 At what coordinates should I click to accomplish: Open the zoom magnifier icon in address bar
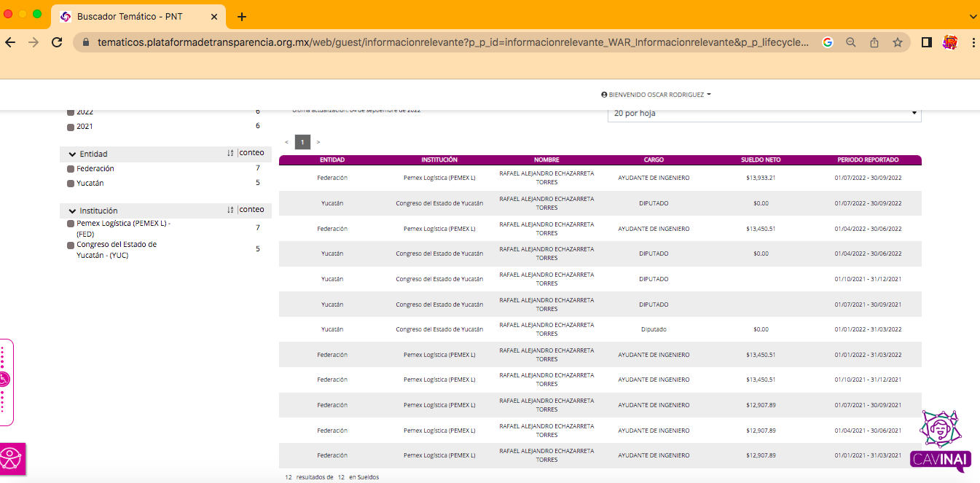[x=850, y=42]
